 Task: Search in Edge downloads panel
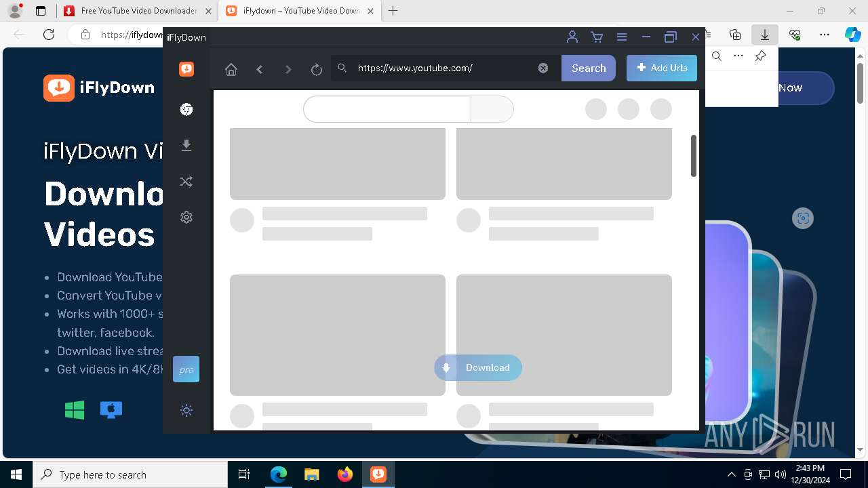pyautogui.click(x=717, y=56)
